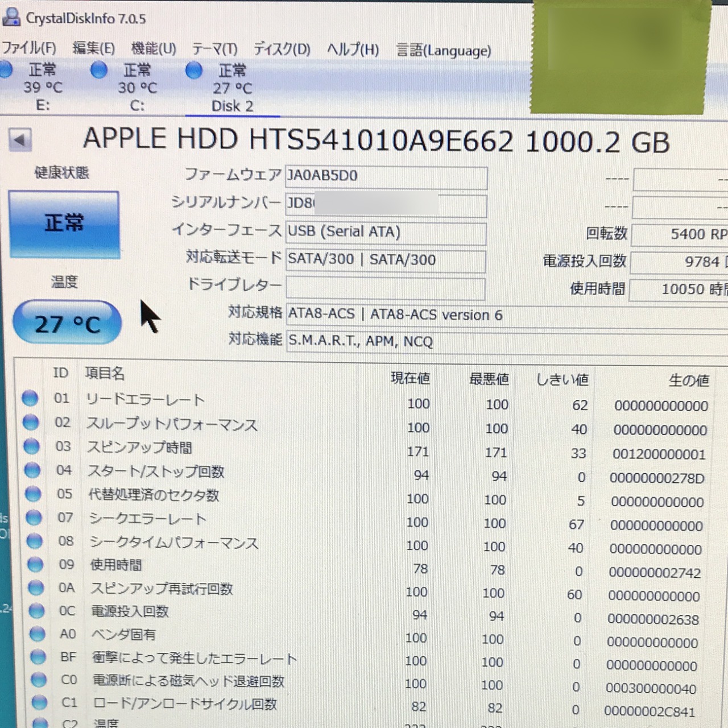The height and width of the screenshot is (728, 728).
Task: Open the ディスク(D) menu
Action: pos(282,49)
